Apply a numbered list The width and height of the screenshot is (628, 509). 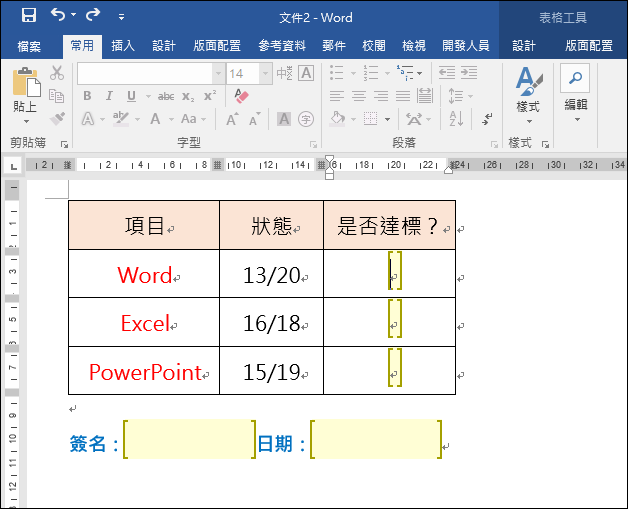(370, 73)
